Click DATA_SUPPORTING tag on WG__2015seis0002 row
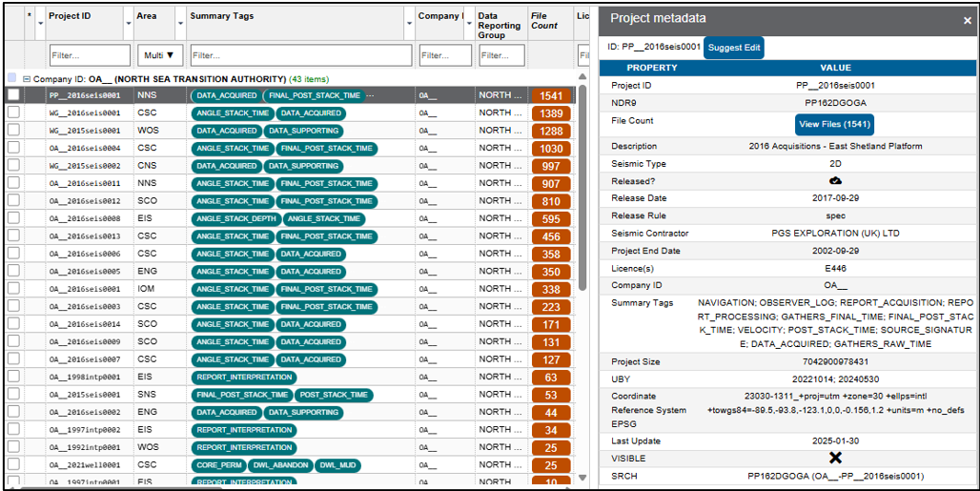The image size is (980, 491). 303,166
